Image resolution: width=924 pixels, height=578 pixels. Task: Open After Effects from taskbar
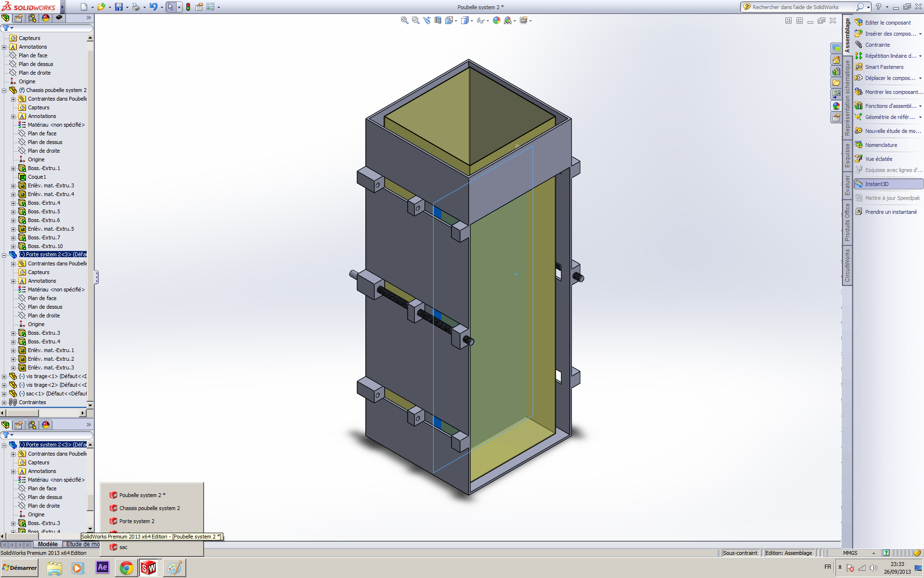[x=103, y=568]
